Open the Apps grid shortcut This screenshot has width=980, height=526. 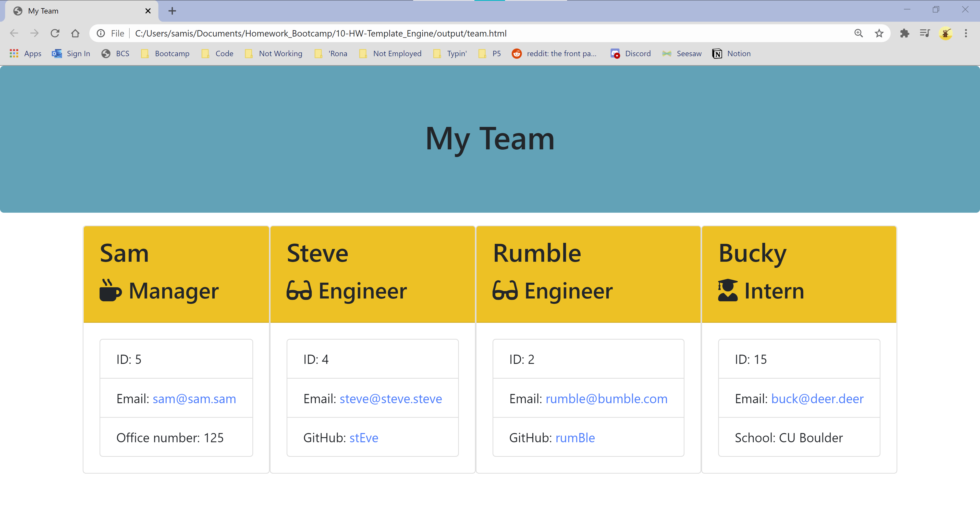tap(25, 54)
